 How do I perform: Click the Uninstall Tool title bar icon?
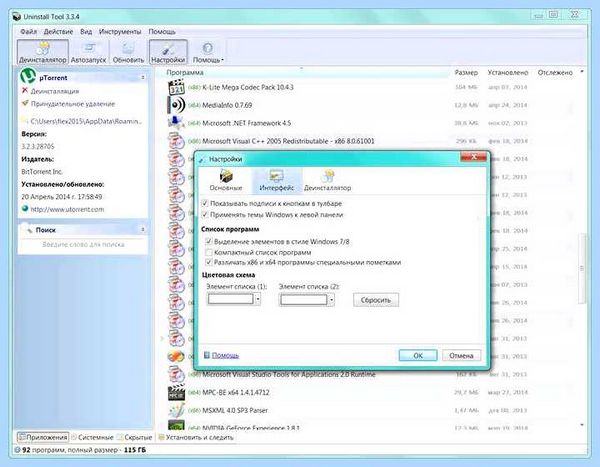(16, 16)
